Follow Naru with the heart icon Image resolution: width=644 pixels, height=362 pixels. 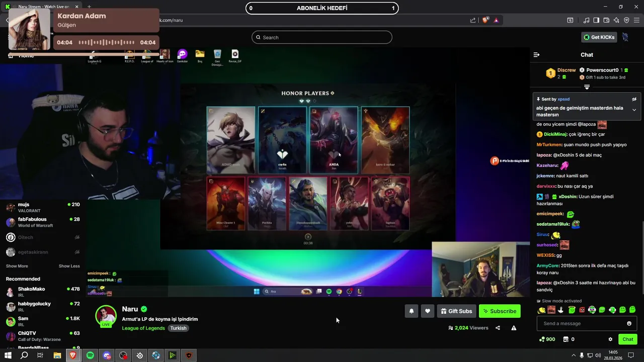coord(428,311)
